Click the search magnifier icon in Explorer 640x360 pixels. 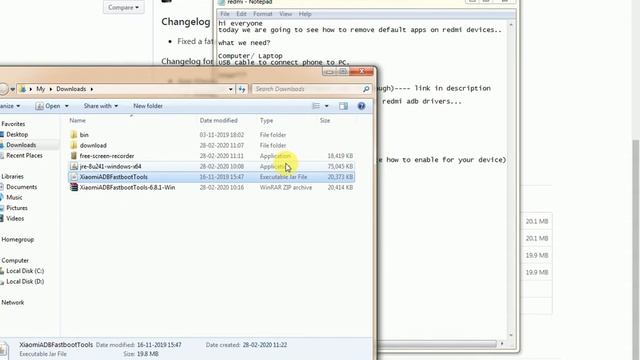pos(366,89)
